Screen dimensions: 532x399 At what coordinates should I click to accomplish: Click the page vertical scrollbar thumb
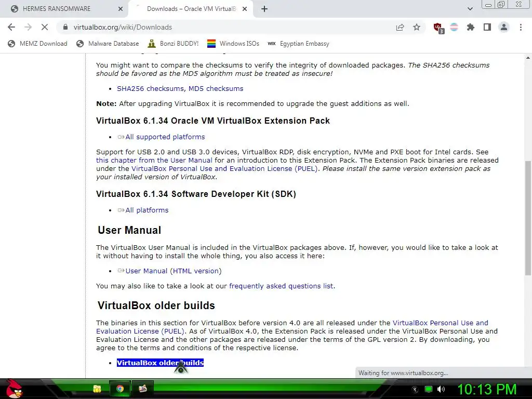[x=528, y=217]
